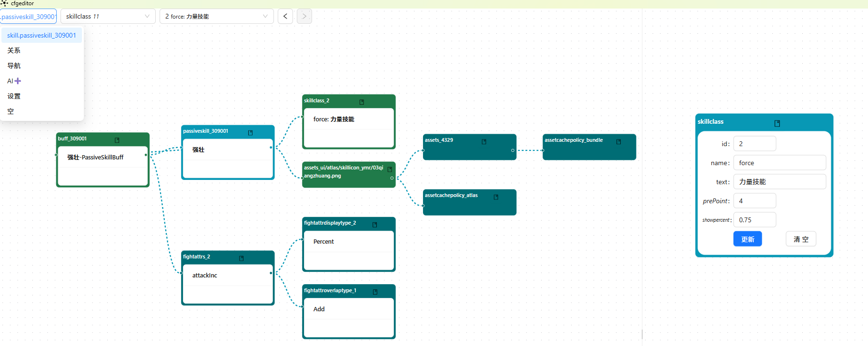
Task: Open the 设置 menu entry
Action: coord(14,96)
